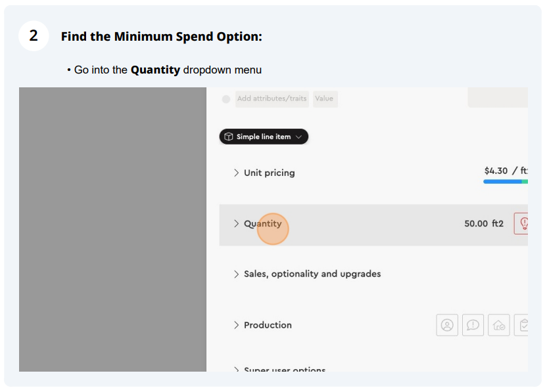
Task: Click the Value input field
Action: [325, 99]
